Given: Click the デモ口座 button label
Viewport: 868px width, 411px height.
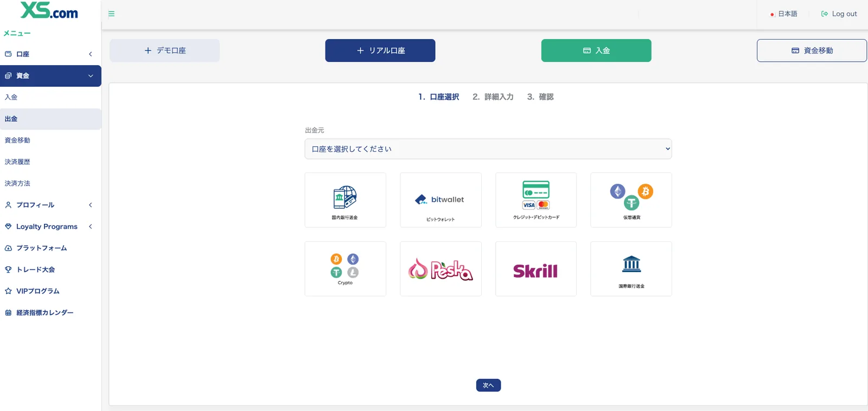Looking at the screenshot, I should point(171,50).
